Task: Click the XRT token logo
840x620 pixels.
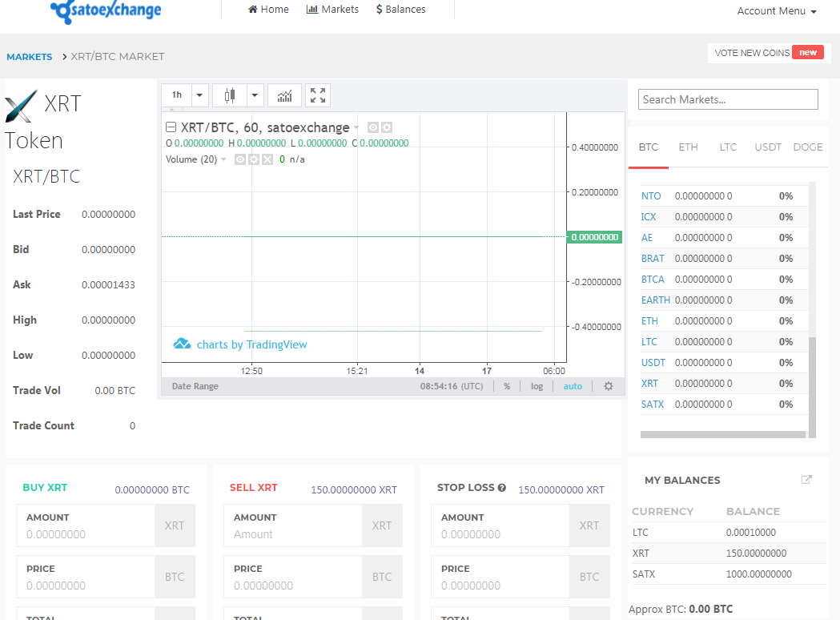Action: (x=22, y=106)
